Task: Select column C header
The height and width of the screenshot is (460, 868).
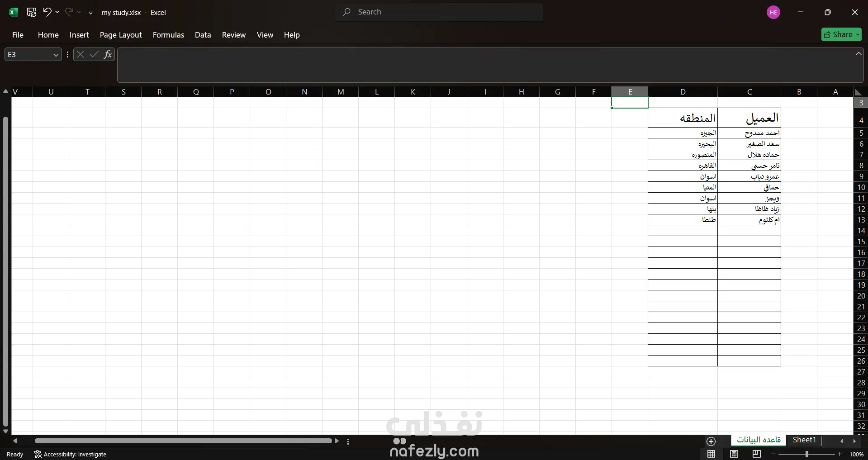Action: tap(749, 92)
